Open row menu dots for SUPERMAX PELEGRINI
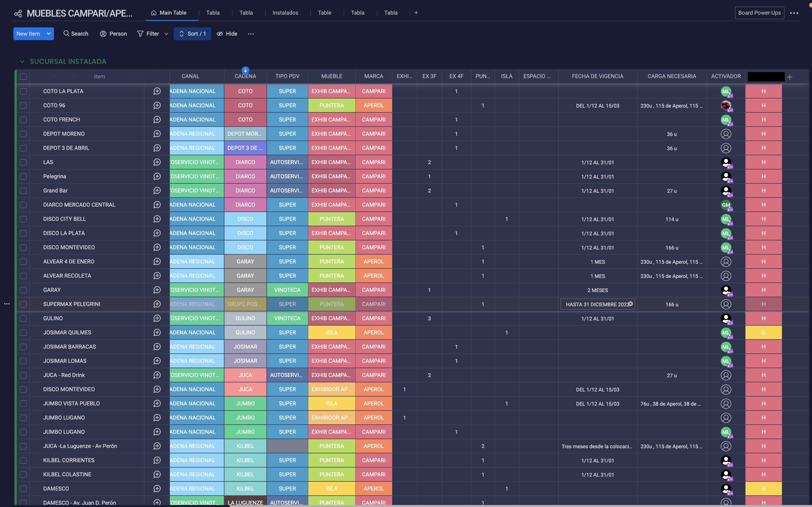812x507 pixels. (7, 304)
